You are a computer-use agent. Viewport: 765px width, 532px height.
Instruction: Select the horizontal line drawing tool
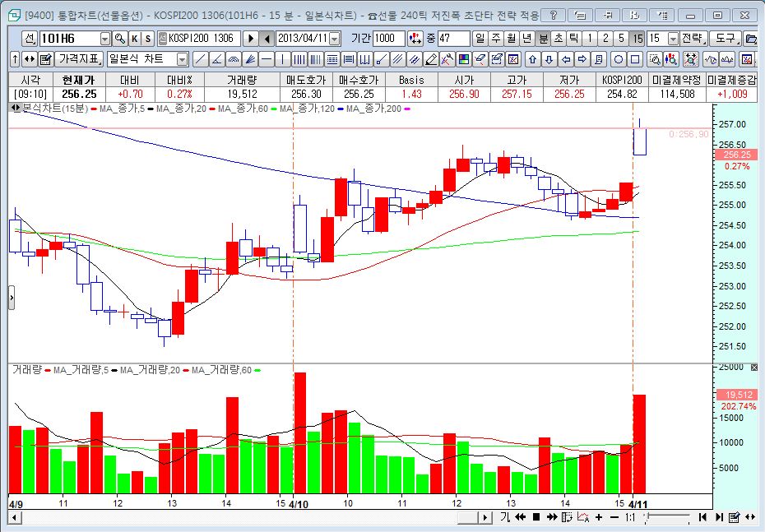click(265, 59)
